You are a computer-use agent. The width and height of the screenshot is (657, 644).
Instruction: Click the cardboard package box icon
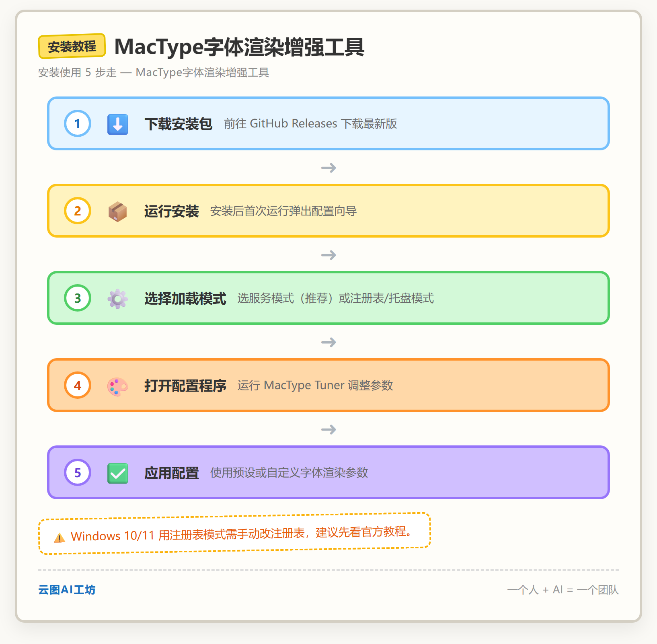pos(118,211)
